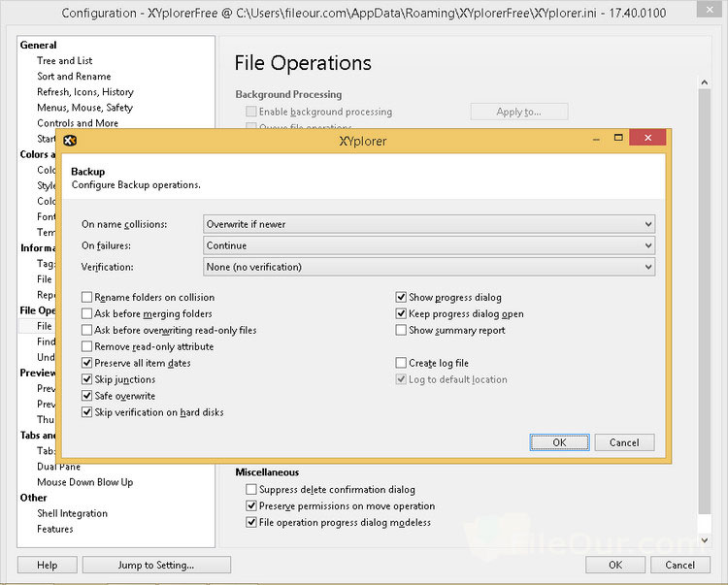
Task: Click the Jump to Setting button
Action: [x=156, y=565]
